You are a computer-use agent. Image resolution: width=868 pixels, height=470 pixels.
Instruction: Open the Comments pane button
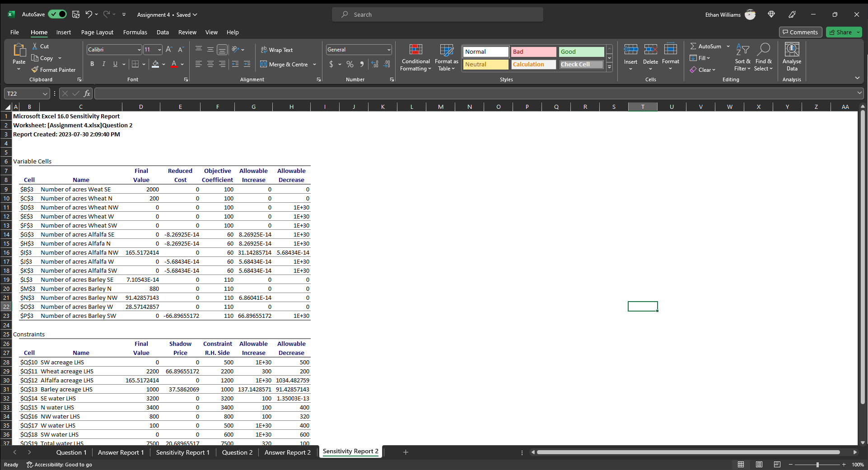click(x=800, y=32)
